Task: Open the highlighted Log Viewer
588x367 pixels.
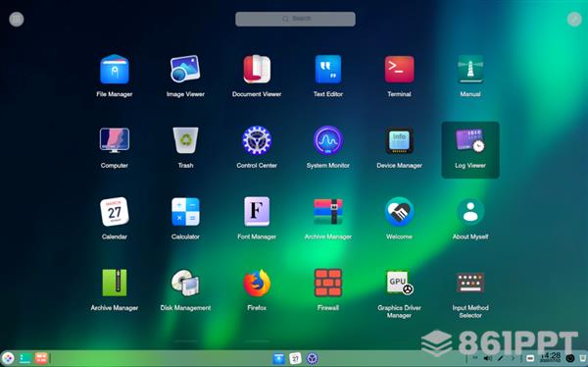Action: click(470, 149)
